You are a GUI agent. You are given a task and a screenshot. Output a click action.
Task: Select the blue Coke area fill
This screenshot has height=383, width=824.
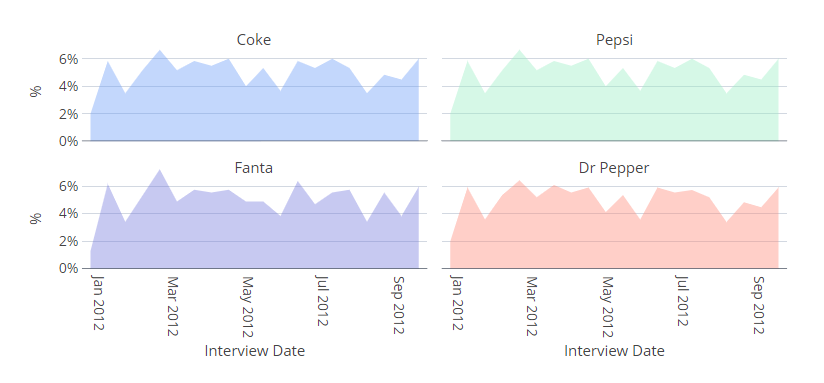click(254, 110)
